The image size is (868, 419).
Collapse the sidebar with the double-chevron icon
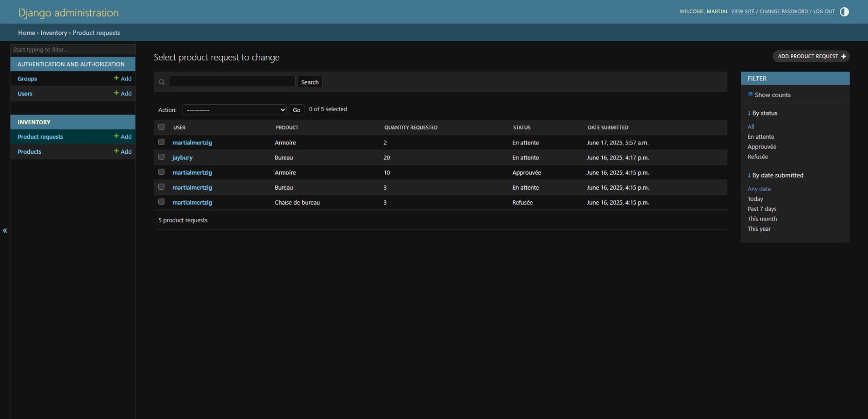tap(5, 231)
